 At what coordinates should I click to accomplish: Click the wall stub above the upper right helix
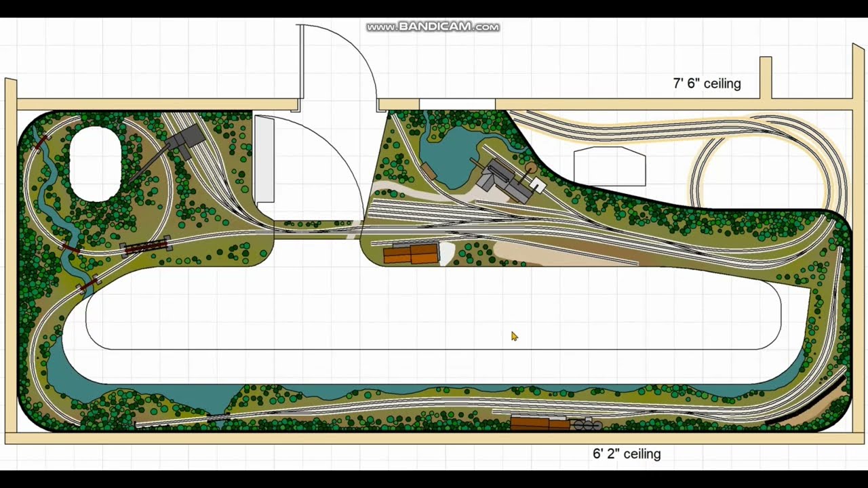[766, 77]
